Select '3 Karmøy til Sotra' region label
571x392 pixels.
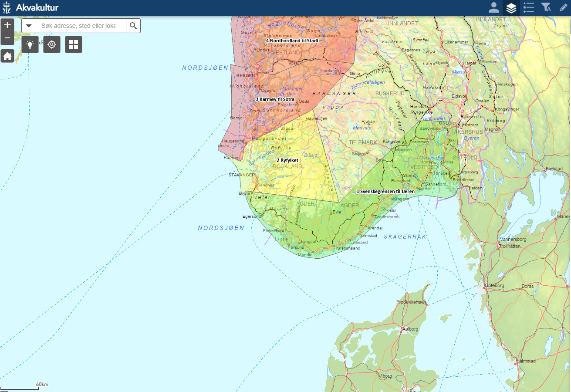tap(275, 99)
